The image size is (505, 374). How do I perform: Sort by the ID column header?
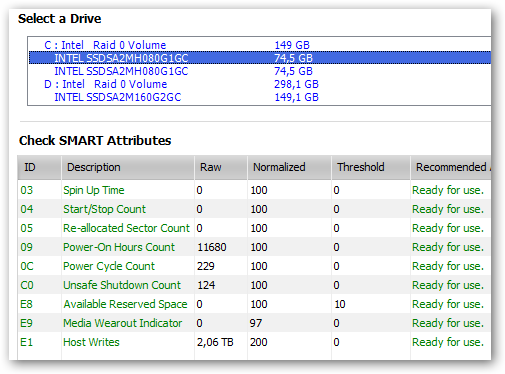(39, 167)
